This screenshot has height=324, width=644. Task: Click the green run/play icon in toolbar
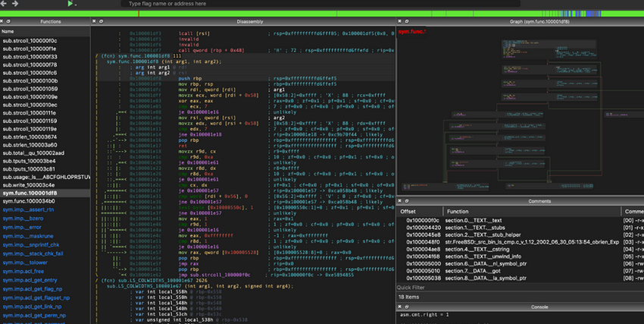pyautogui.click(x=70, y=4)
